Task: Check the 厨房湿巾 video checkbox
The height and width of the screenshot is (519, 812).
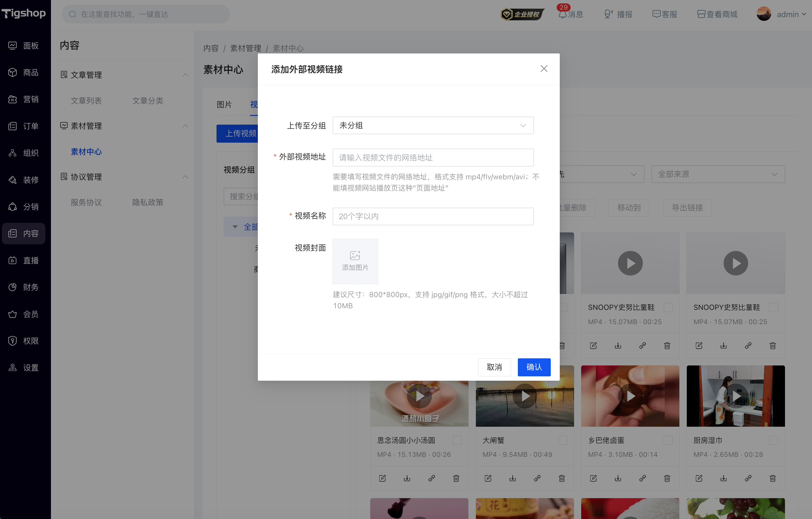Action: pyautogui.click(x=773, y=440)
